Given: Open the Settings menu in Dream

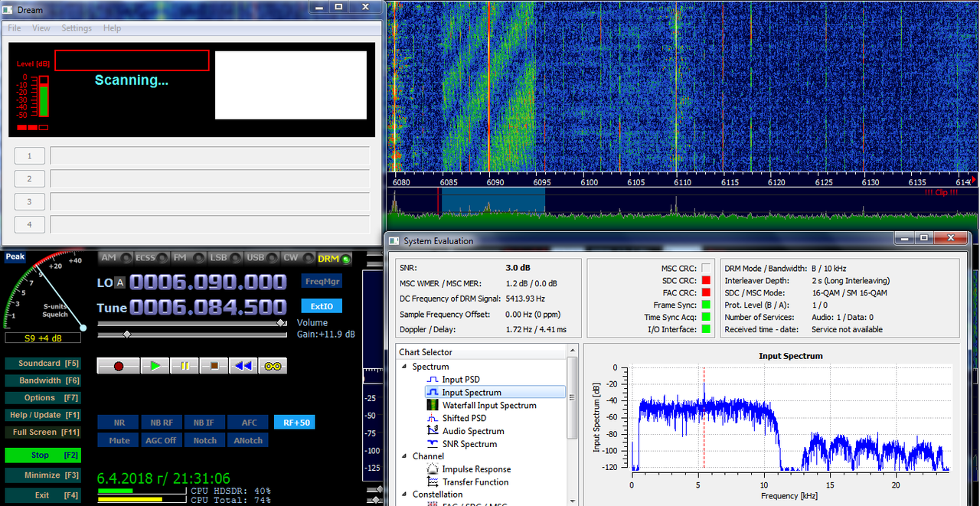Looking at the screenshot, I should click(x=77, y=28).
